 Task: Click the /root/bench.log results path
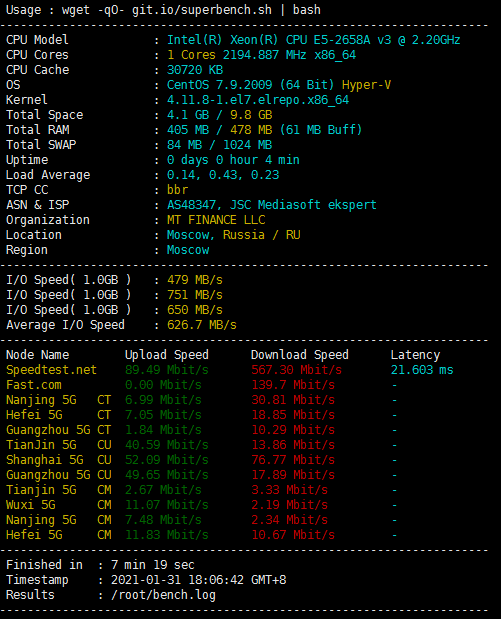point(163,595)
